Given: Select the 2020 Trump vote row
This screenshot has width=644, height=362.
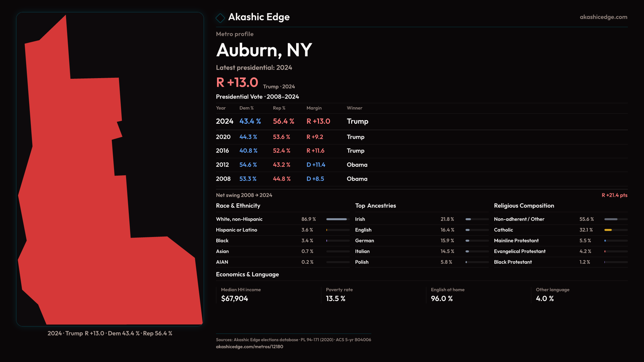Looking at the screenshot, I should click(292, 137).
